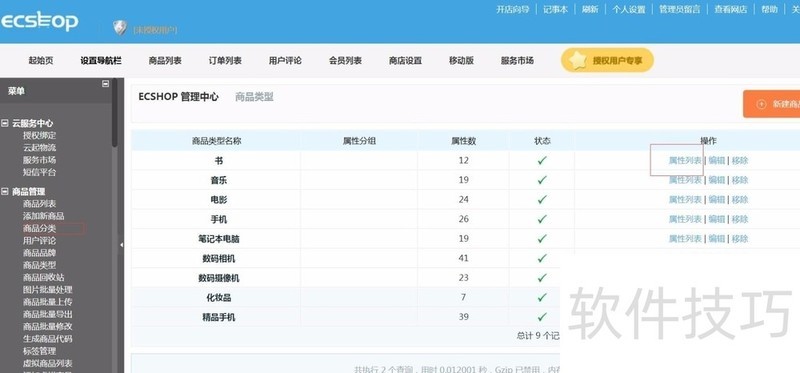Screen dimensions: 800x373
Task: Open 商品分类 in the sidebar
Action: click(39, 228)
